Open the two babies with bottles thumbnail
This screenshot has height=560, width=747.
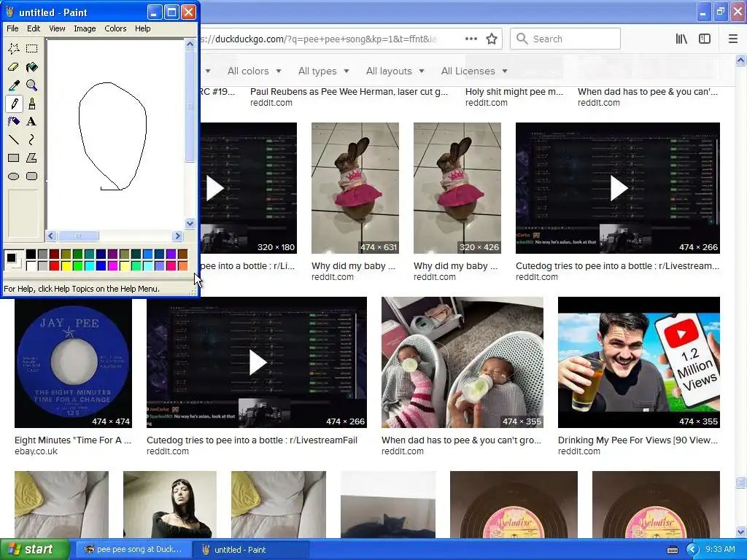point(462,362)
